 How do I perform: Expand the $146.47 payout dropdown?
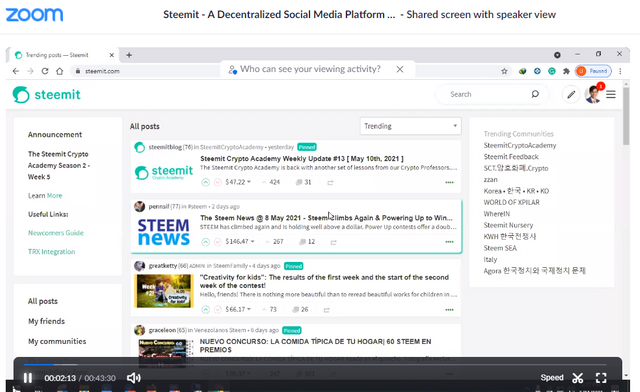tap(240, 242)
